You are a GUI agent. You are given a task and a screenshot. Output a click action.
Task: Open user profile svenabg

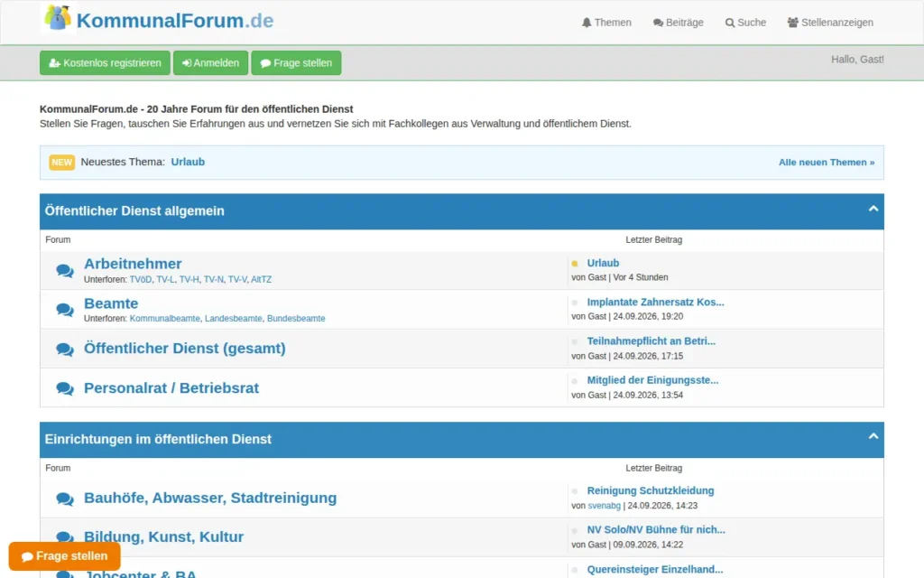(x=604, y=506)
